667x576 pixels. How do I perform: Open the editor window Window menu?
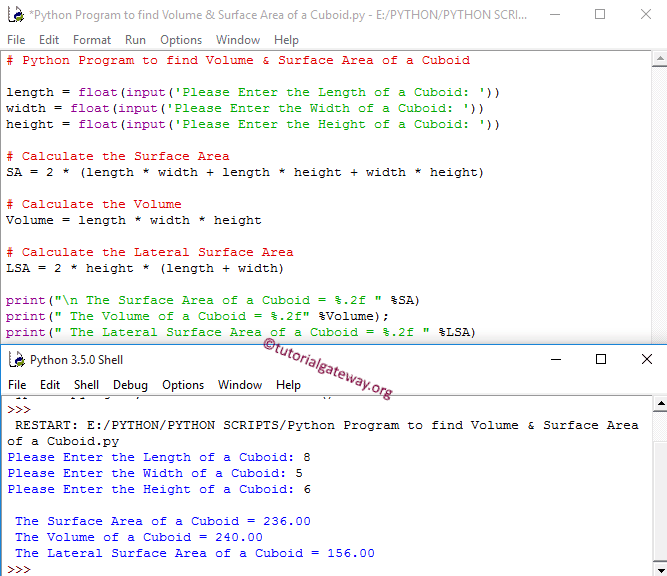pos(238,40)
